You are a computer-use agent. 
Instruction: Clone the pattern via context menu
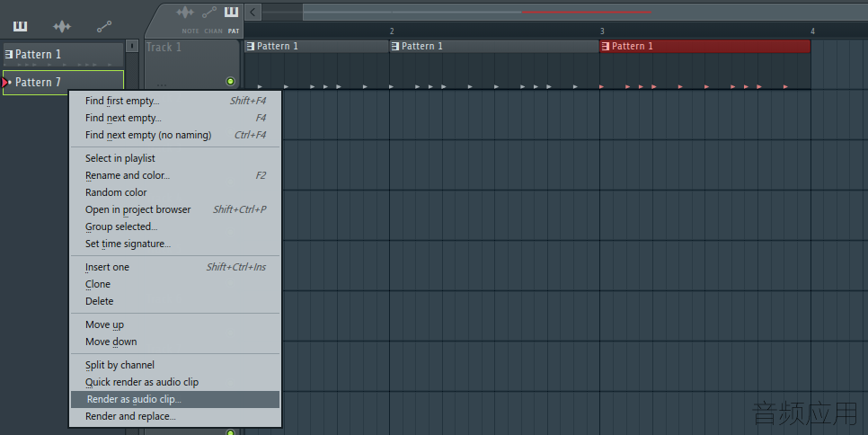pyautogui.click(x=175, y=285)
